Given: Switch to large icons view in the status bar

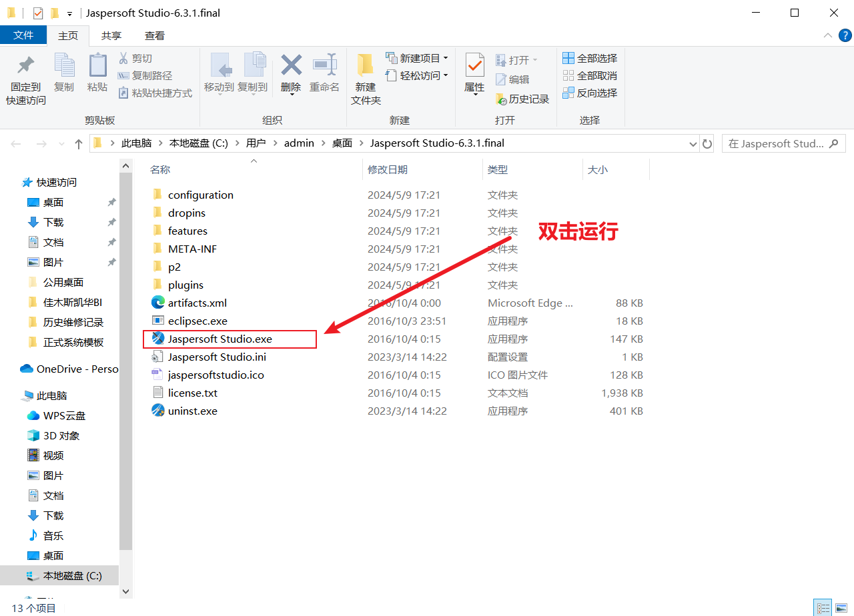Looking at the screenshot, I should pyautogui.click(x=841, y=607).
